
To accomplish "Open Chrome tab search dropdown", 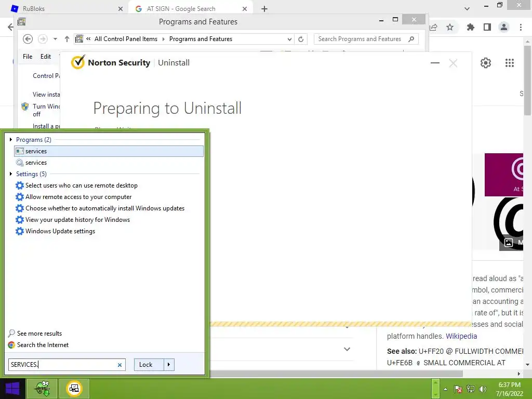I will (467, 9).
